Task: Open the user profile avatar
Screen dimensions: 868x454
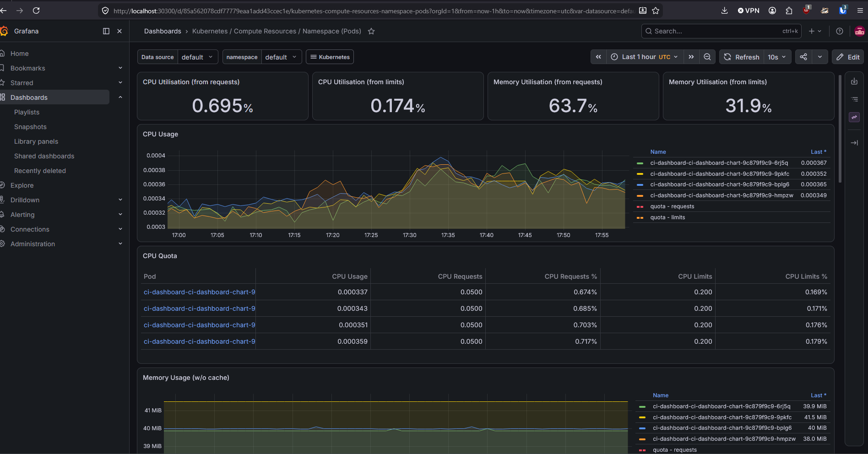Action: click(x=859, y=31)
